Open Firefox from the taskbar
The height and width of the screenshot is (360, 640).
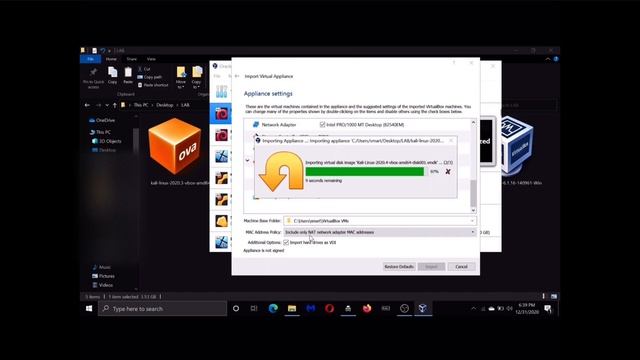tap(367, 309)
